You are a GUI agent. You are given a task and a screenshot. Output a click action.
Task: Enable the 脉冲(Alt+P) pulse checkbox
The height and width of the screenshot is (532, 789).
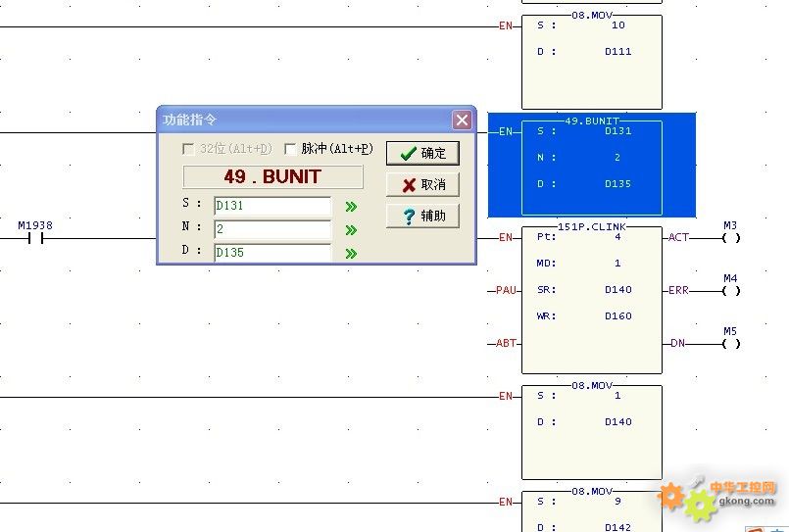[290, 149]
